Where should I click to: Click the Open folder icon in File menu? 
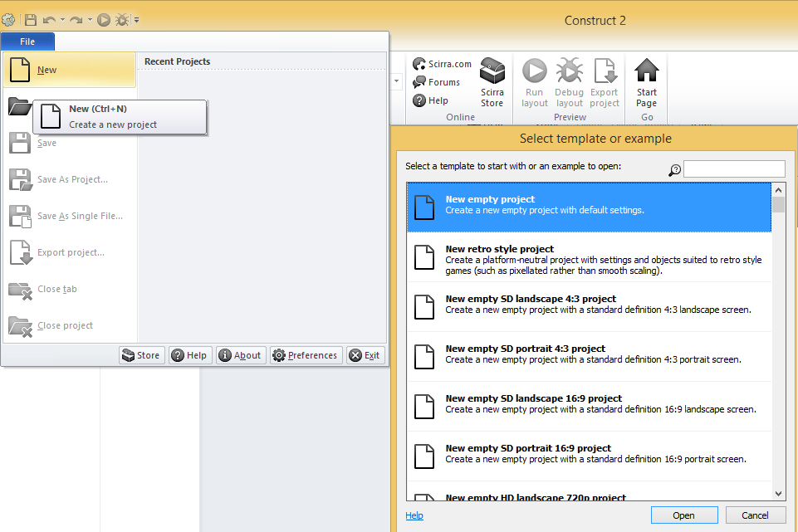coord(20,106)
